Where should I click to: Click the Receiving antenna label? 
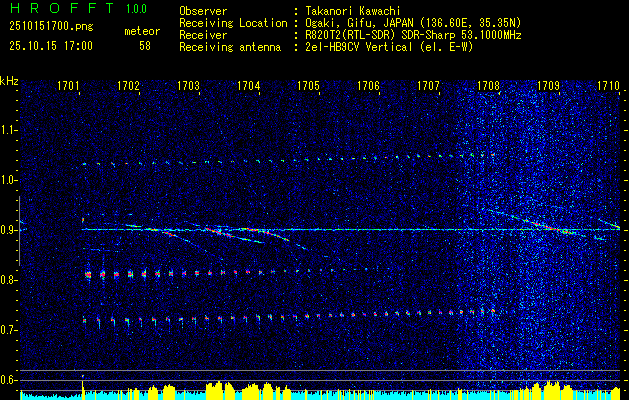pos(230,47)
